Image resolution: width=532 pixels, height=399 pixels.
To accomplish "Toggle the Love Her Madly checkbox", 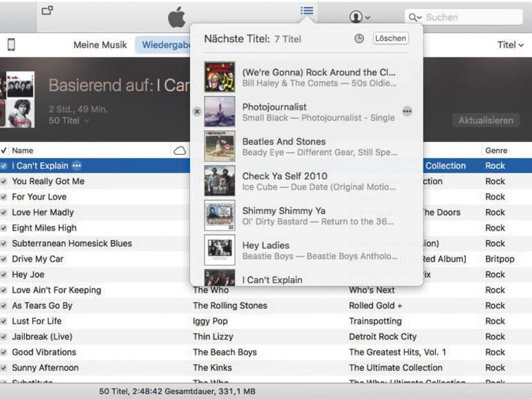I will (x=3, y=213).
